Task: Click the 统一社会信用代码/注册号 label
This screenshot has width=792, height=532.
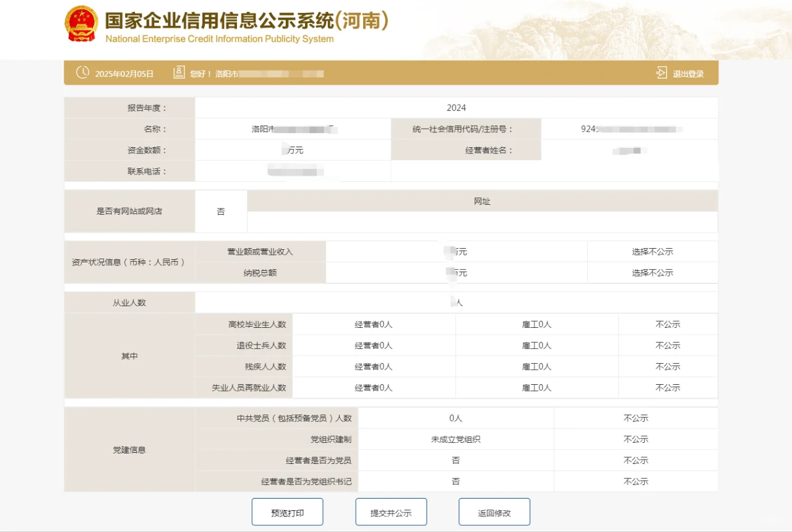Action: coord(463,129)
